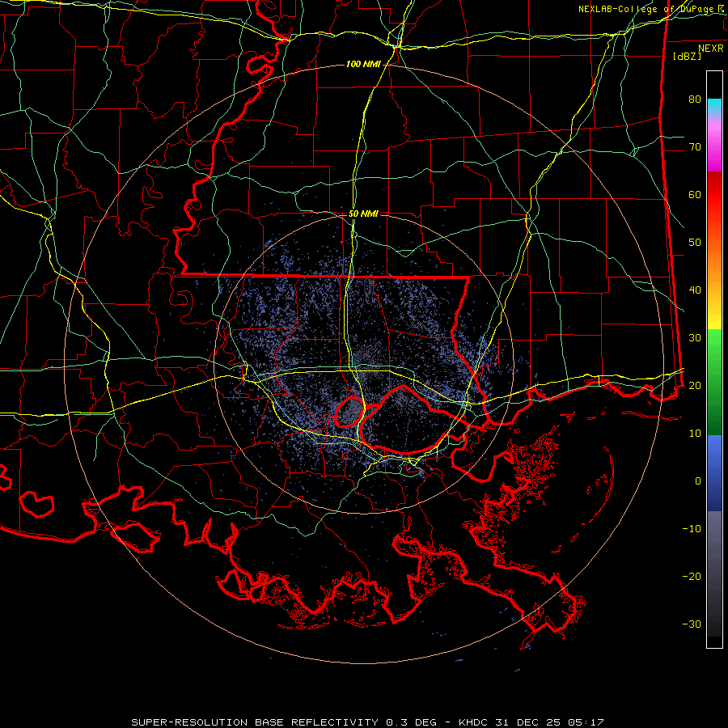This screenshot has width=728, height=728.
Task: Click the 10 dBZ legend value
Action: [x=695, y=434]
